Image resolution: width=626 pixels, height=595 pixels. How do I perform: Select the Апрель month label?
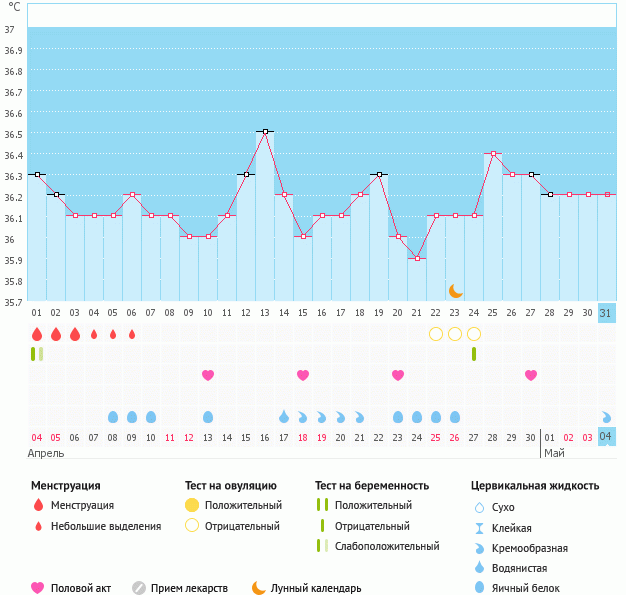click(46, 453)
